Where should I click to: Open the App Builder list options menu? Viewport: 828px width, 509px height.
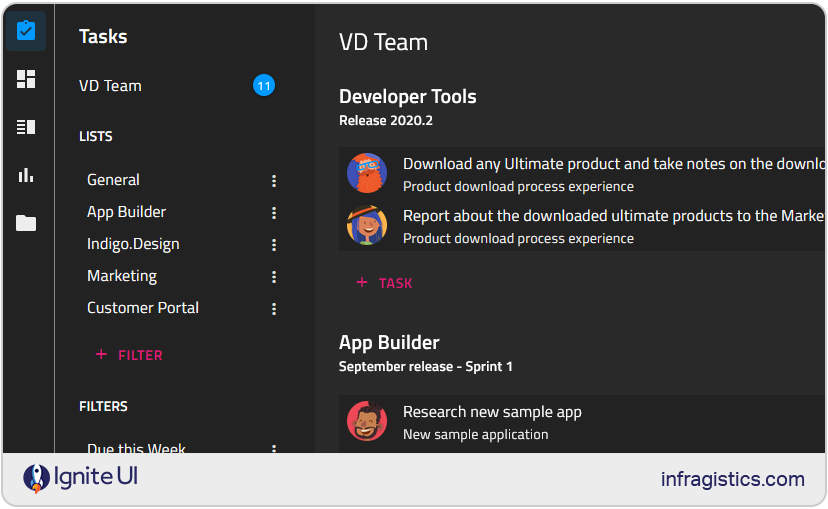pyautogui.click(x=274, y=213)
